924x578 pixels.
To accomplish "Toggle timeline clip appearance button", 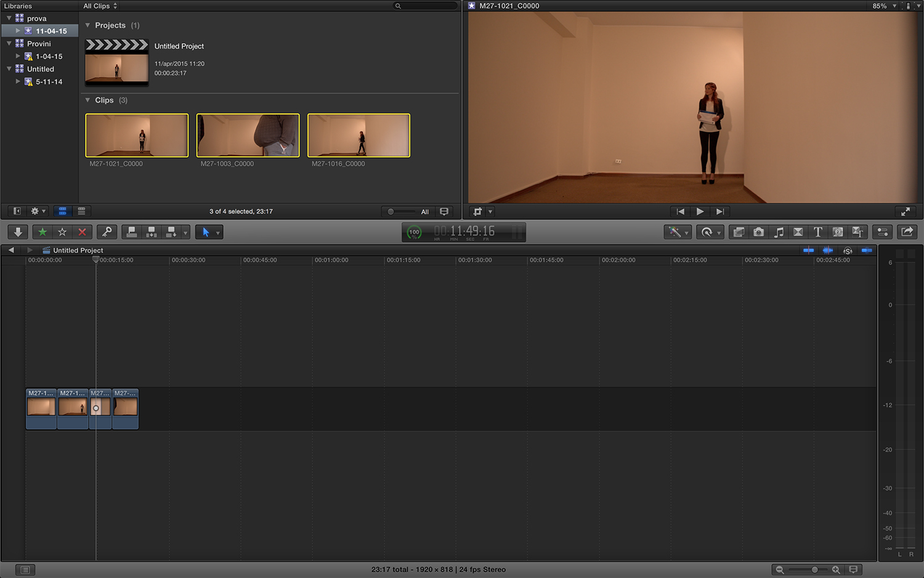I will 853,569.
